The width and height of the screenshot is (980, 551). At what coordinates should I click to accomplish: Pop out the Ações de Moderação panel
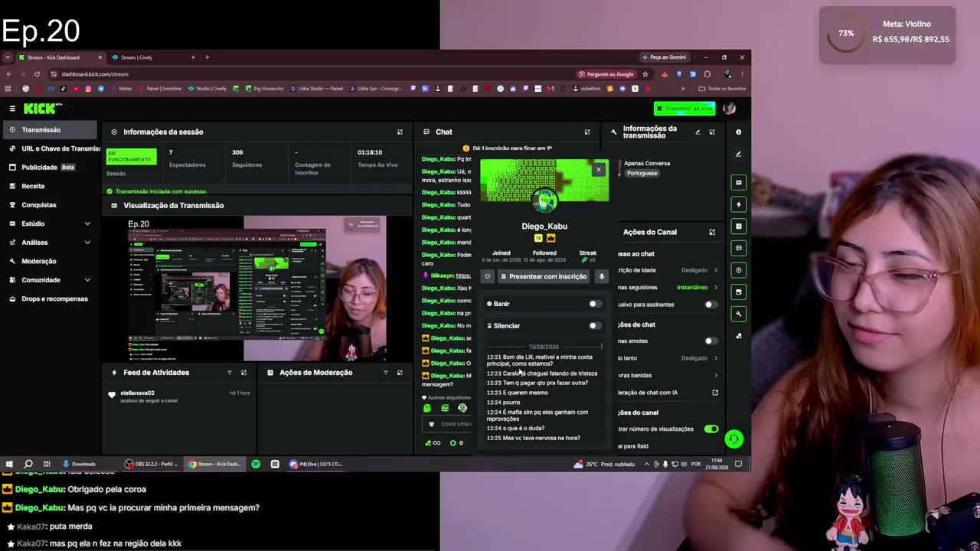[400, 373]
